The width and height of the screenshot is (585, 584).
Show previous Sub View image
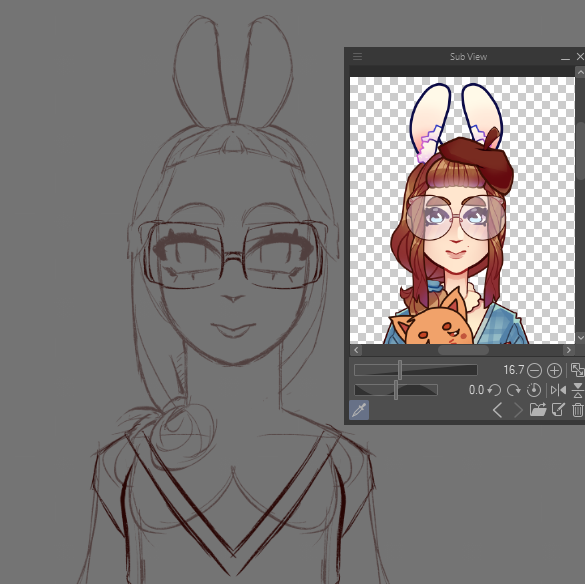point(497,410)
